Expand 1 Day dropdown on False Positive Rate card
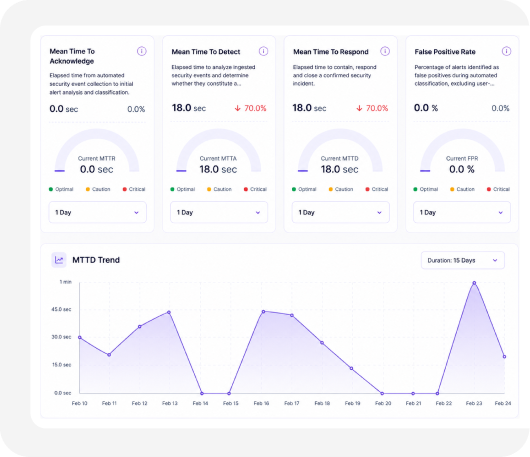Viewport: 530px width, 457px height. coord(462,212)
